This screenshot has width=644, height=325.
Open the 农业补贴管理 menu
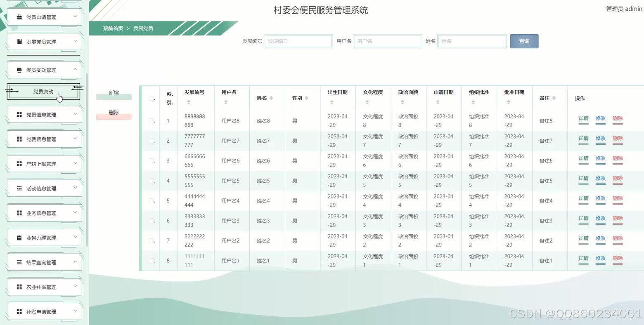(44, 287)
